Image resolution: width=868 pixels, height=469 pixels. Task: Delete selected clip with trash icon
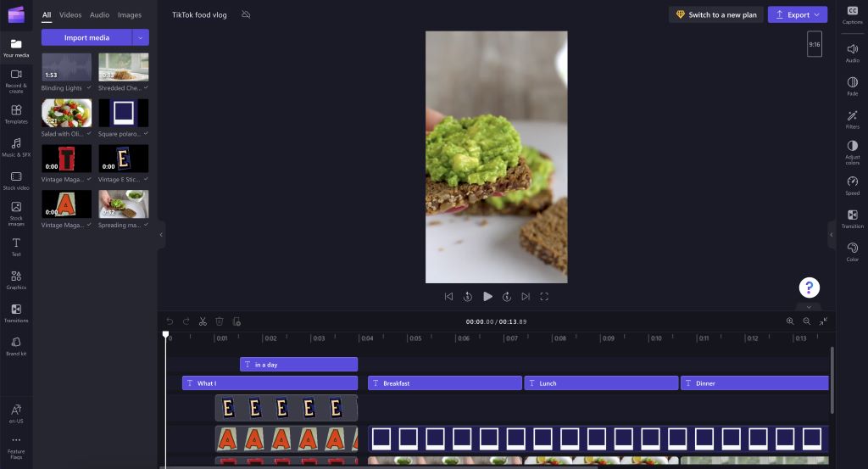pos(220,321)
